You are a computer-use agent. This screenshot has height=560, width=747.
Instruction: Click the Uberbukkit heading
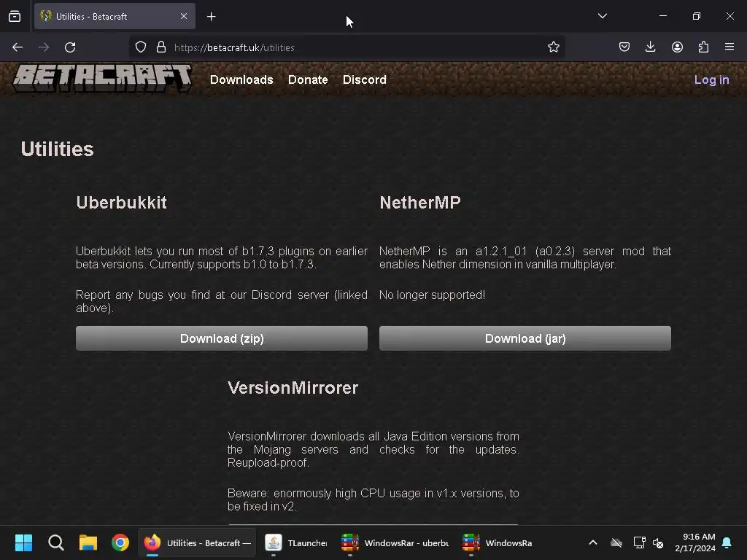click(122, 203)
